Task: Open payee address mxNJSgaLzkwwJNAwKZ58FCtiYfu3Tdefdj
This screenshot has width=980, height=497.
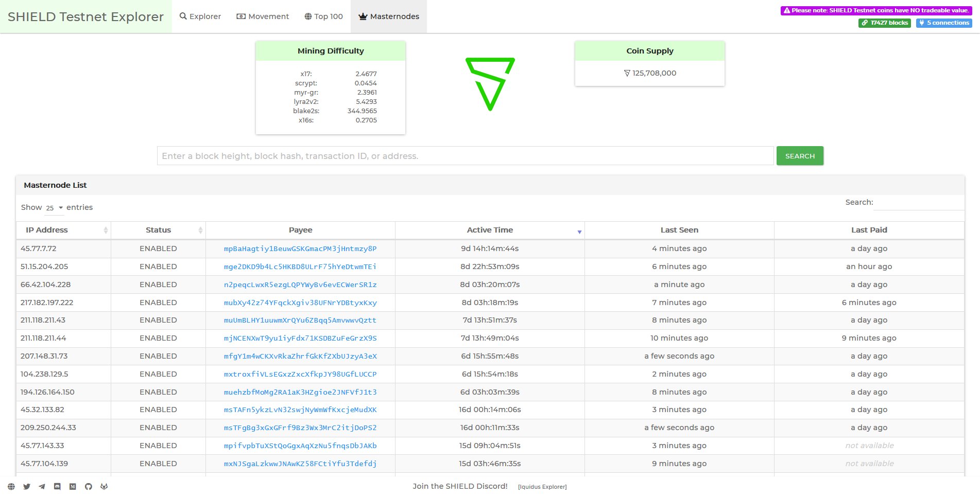Action: [x=300, y=464]
